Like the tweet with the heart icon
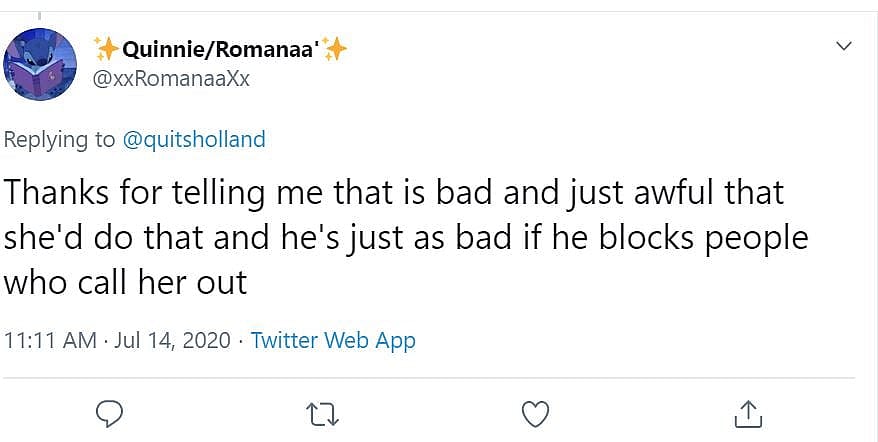 537,412
